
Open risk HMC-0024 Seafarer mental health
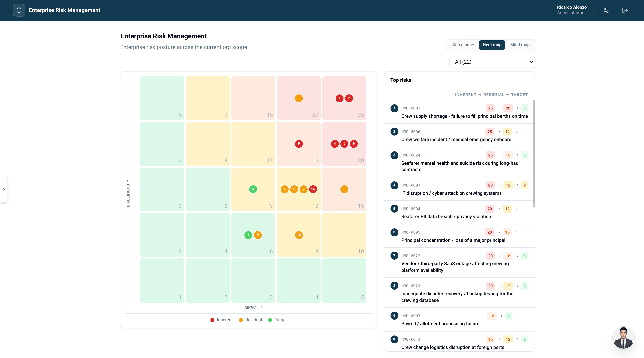[459, 162]
